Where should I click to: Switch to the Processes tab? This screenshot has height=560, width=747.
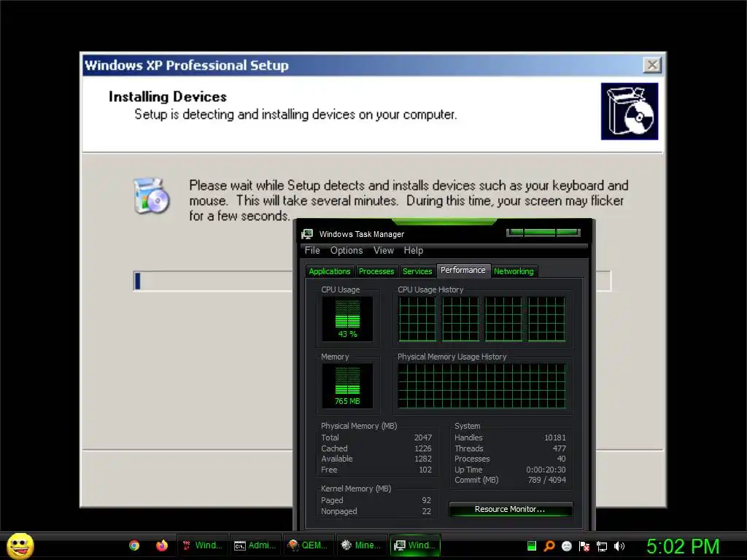pyautogui.click(x=376, y=271)
